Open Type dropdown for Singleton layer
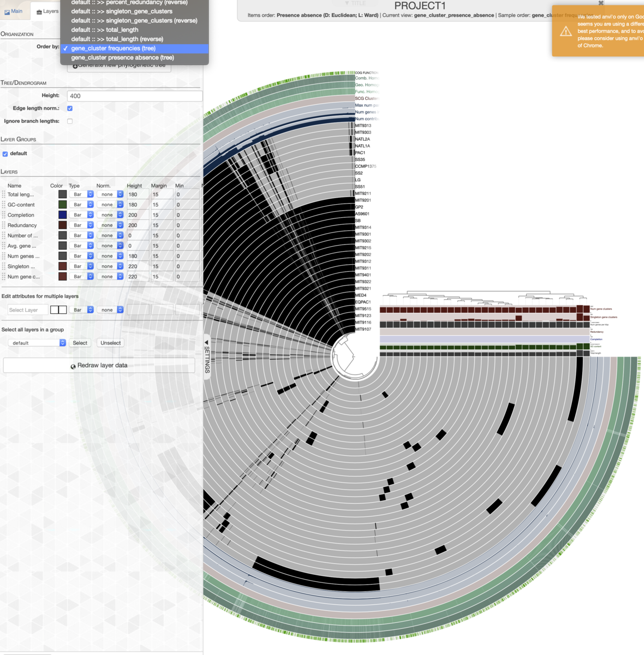Screen dimensions: 644x655 point(81,266)
